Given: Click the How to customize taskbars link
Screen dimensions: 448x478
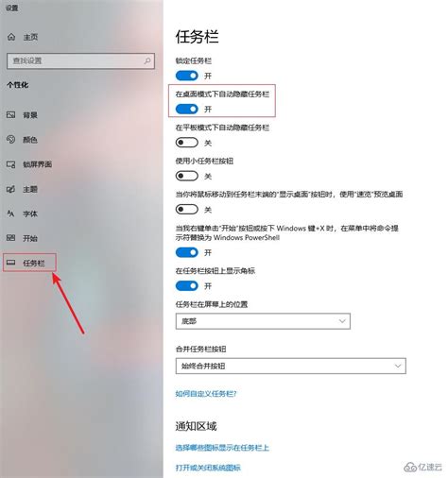Looking at the screenshot, I should 206,394.
